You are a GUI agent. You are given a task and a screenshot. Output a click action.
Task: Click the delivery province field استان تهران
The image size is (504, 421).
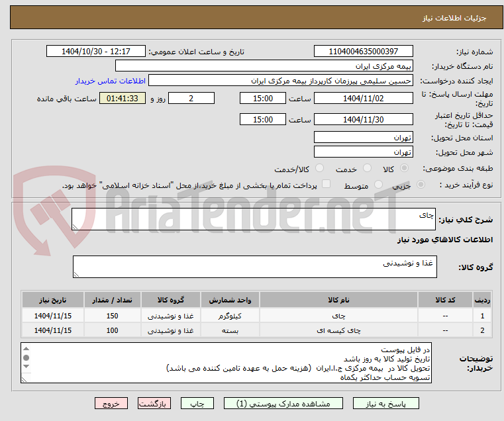(363, 137)
